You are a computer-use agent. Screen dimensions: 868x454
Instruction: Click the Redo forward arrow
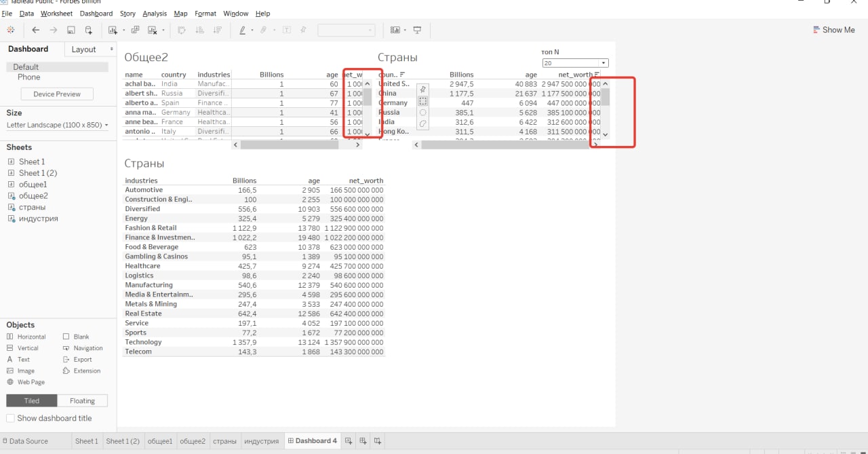click(54, 30)
